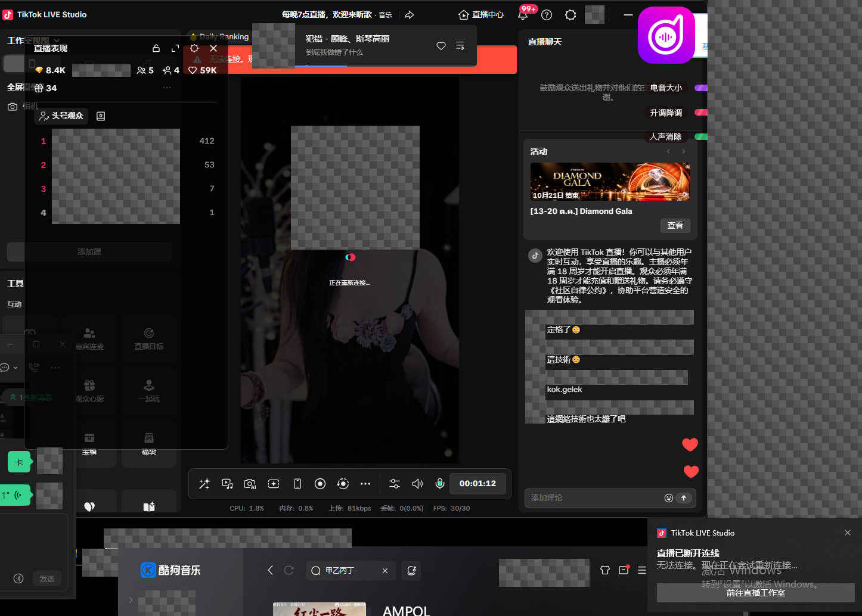Image resolution: width=862 pixels, height=616 pixels.
Task: Open the effects magic wand tool
Action: (204, 484)
